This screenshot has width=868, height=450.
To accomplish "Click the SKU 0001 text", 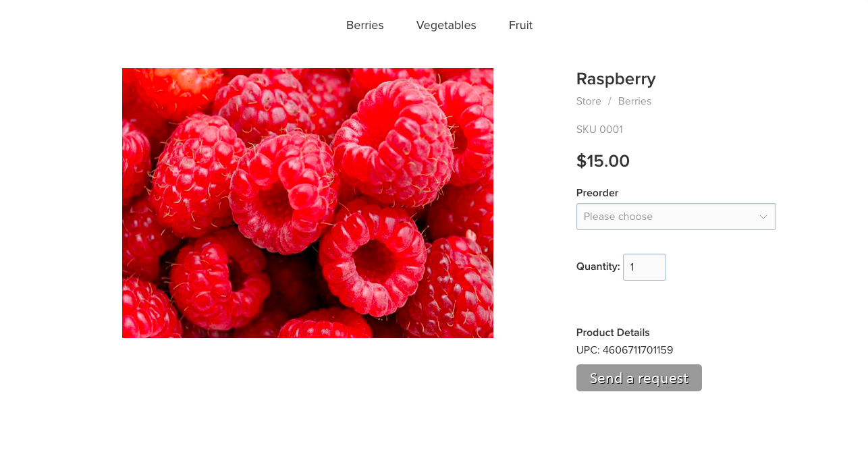I will (599, 130).
